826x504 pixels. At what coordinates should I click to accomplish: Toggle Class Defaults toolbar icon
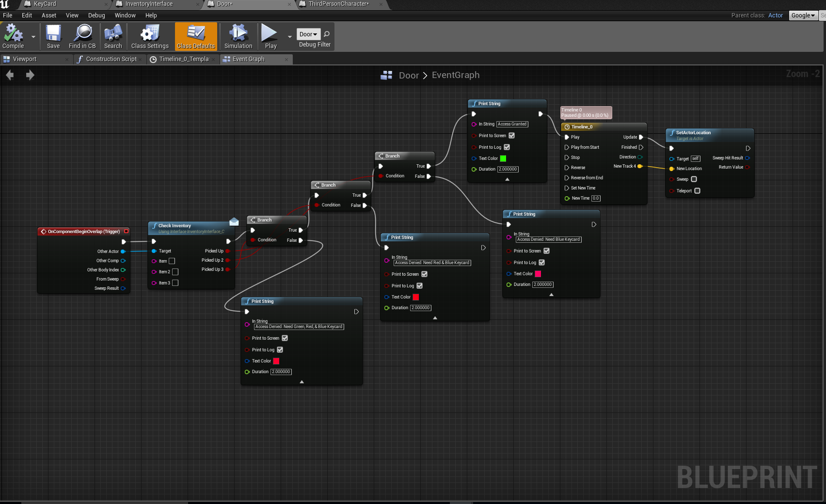(196, 36)
